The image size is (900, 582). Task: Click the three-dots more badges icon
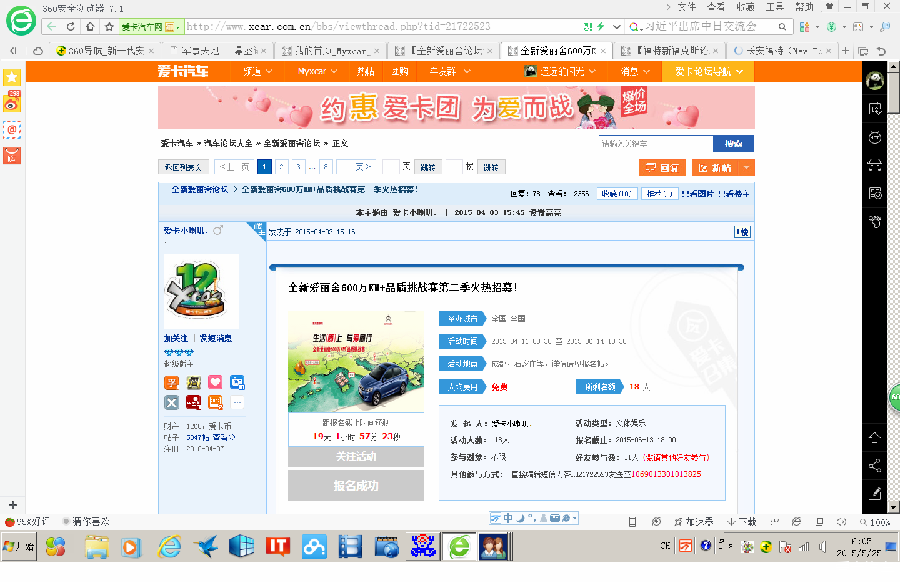click(237, 402)
